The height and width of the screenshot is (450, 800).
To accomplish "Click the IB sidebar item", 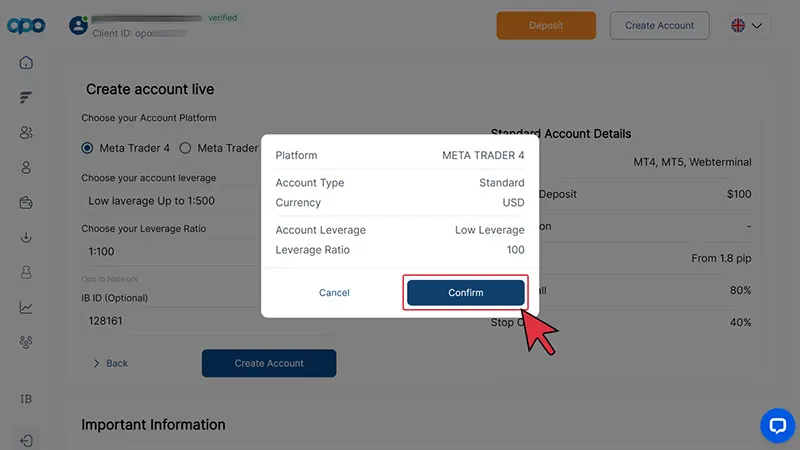I will point(26,399).
